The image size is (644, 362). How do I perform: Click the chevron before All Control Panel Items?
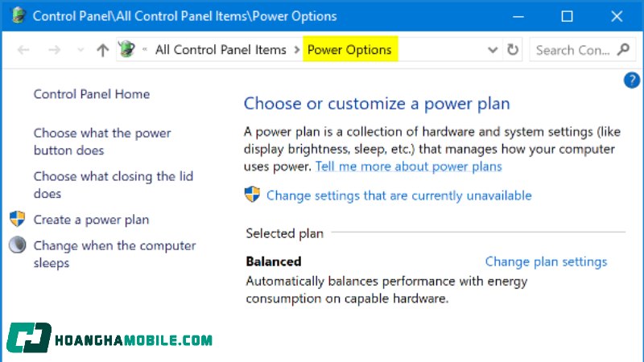(x=145, y=50)
